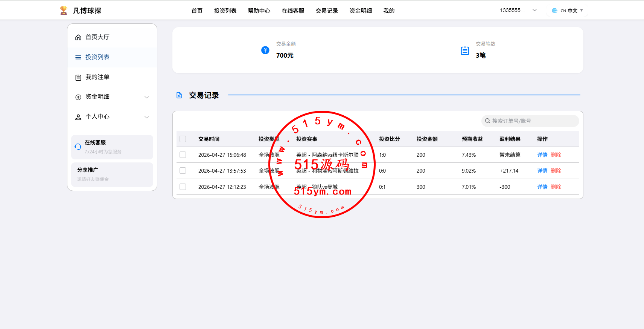
Task: Open 交易记录 in the top menu
Action: (327, 11)
